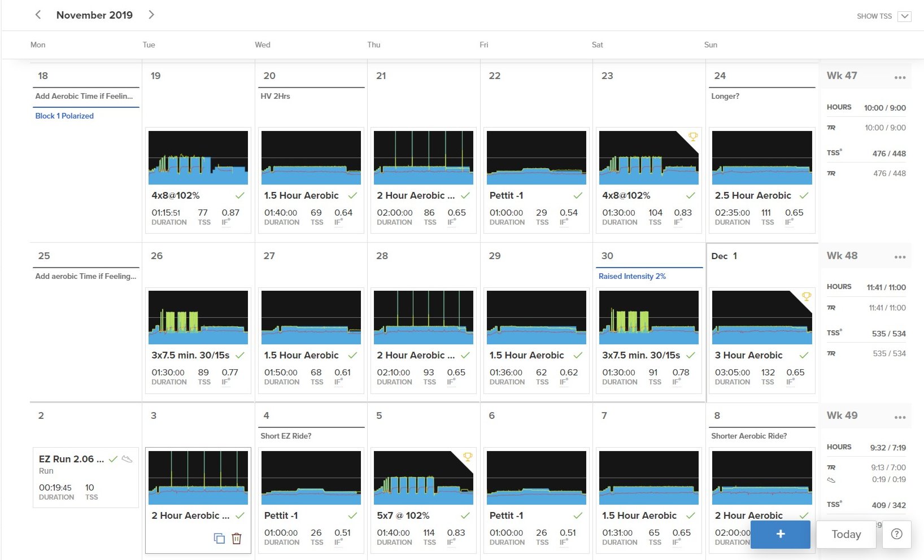Open Raised Intensity 2% note
The image size is (924, 560).
[632, 276]
